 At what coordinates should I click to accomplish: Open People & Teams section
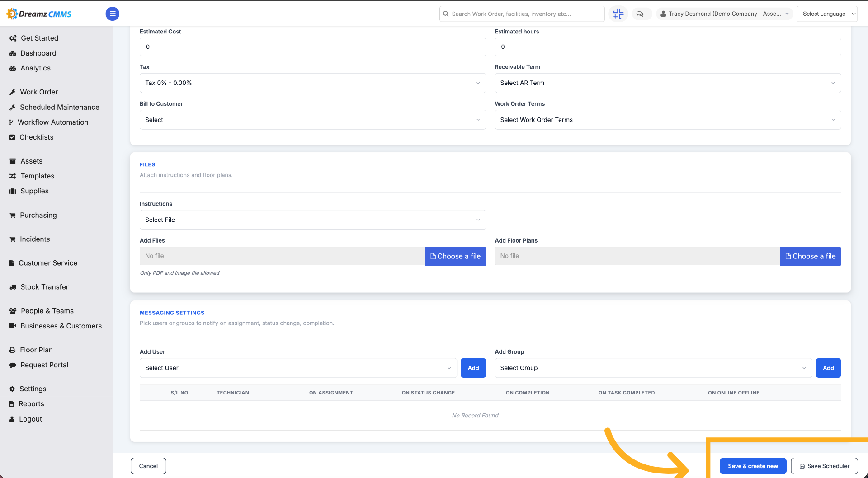(47, 311)
